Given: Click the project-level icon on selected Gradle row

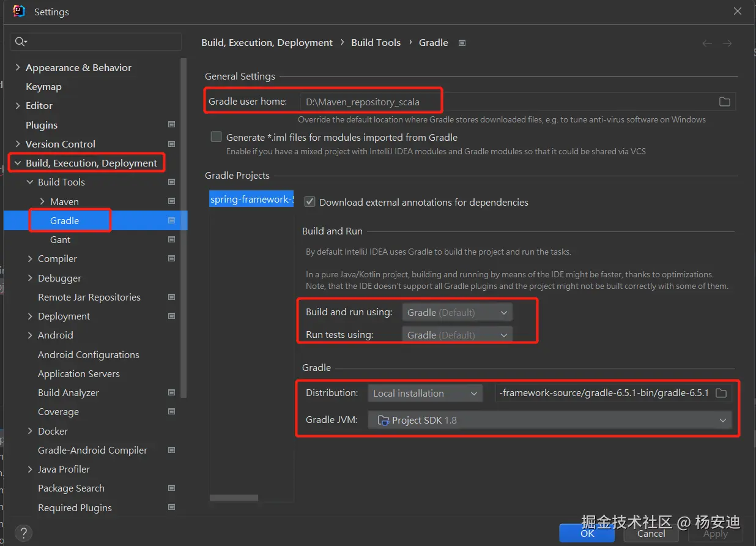Looking at the screenshot, I should coord(172,220).
